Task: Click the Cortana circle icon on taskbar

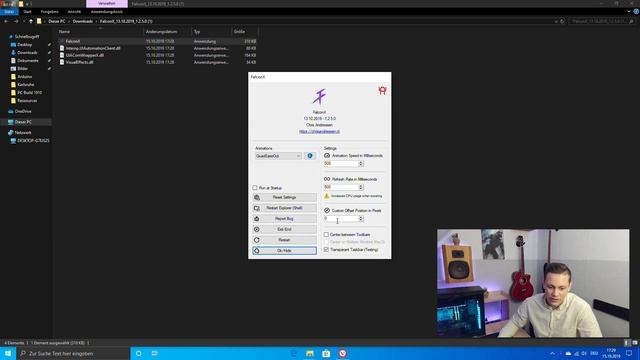Action: click(139, 353)
